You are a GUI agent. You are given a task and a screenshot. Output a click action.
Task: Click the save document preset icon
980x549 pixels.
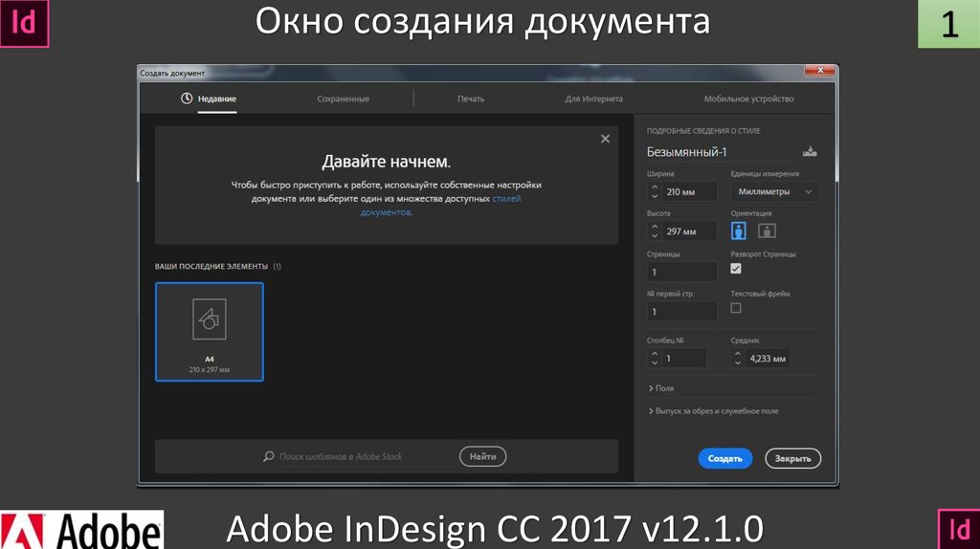click(811, 152)
